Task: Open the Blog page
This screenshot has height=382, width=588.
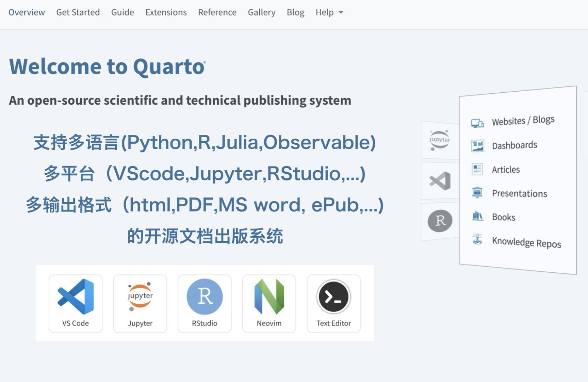Action: 295,12
